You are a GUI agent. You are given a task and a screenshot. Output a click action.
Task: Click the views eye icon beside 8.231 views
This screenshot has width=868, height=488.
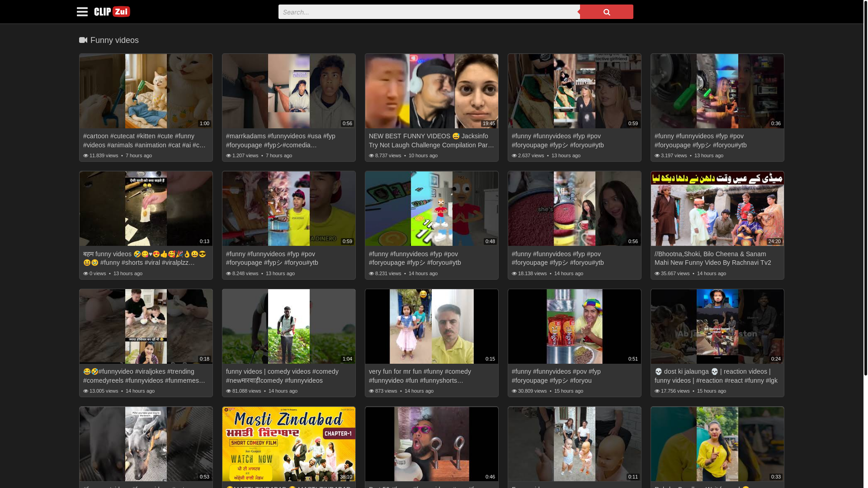(372, 273)
